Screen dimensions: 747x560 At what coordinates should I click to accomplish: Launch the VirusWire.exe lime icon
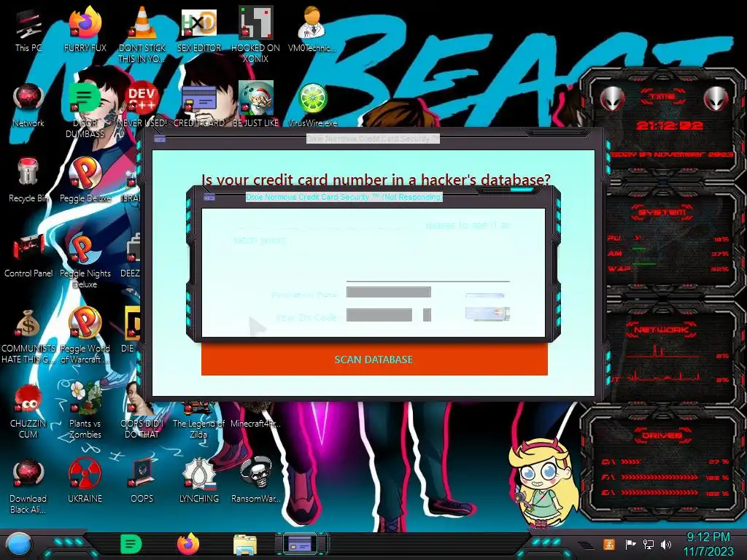312,105
